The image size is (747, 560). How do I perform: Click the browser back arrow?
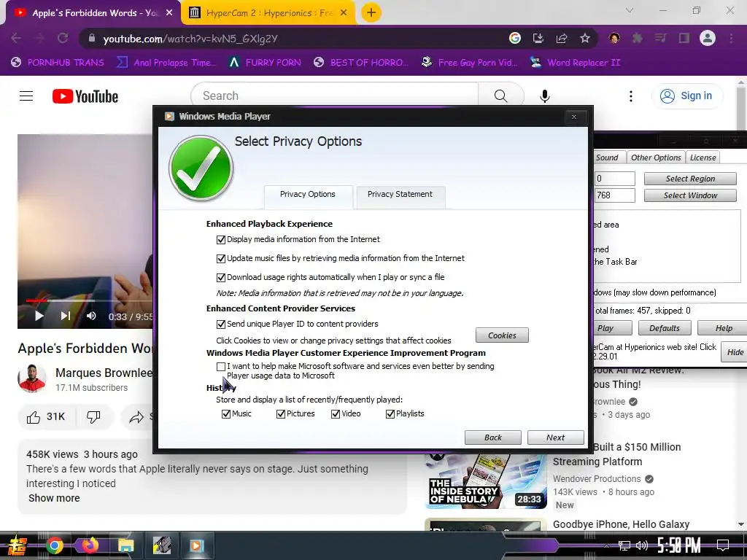16,39
